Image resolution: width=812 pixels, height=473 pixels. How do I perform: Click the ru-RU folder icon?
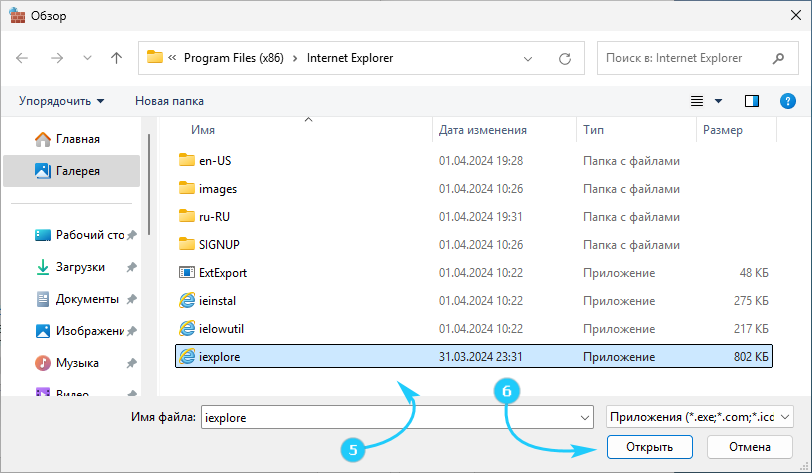(186, 216)
